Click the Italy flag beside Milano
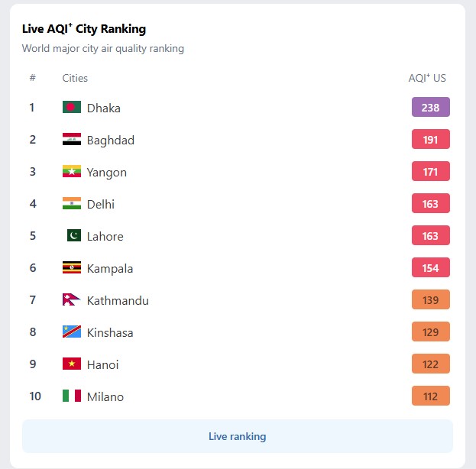Screen dimensions: 476x469 tap(72, 396)
